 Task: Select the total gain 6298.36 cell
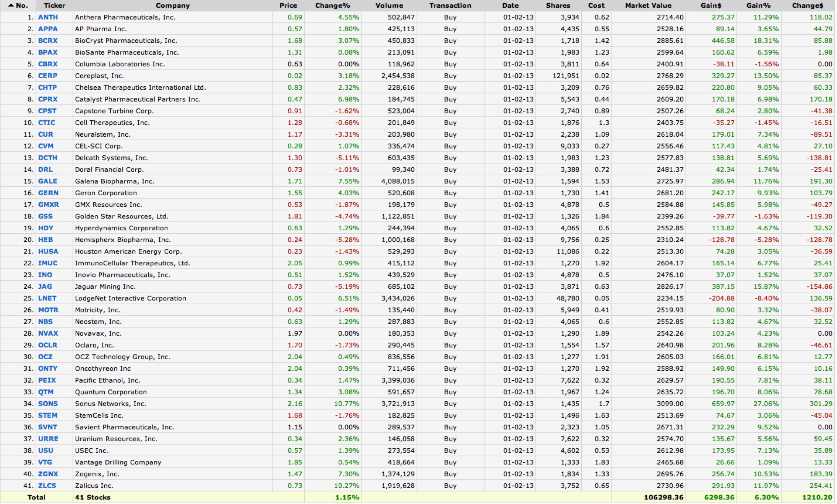(711, 497)
